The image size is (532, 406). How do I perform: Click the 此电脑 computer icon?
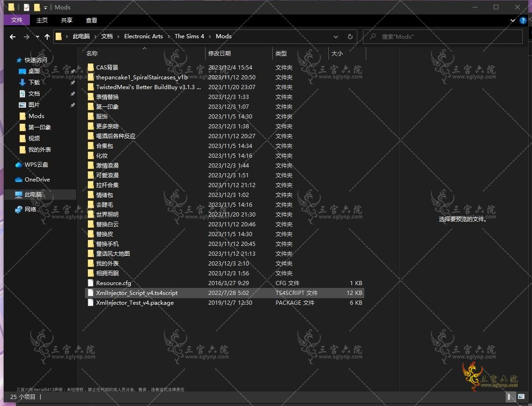coord(19,195)
